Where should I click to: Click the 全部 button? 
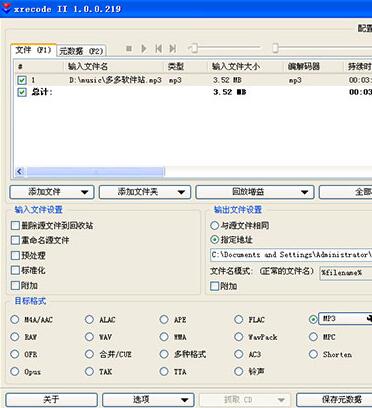(345, 192)
